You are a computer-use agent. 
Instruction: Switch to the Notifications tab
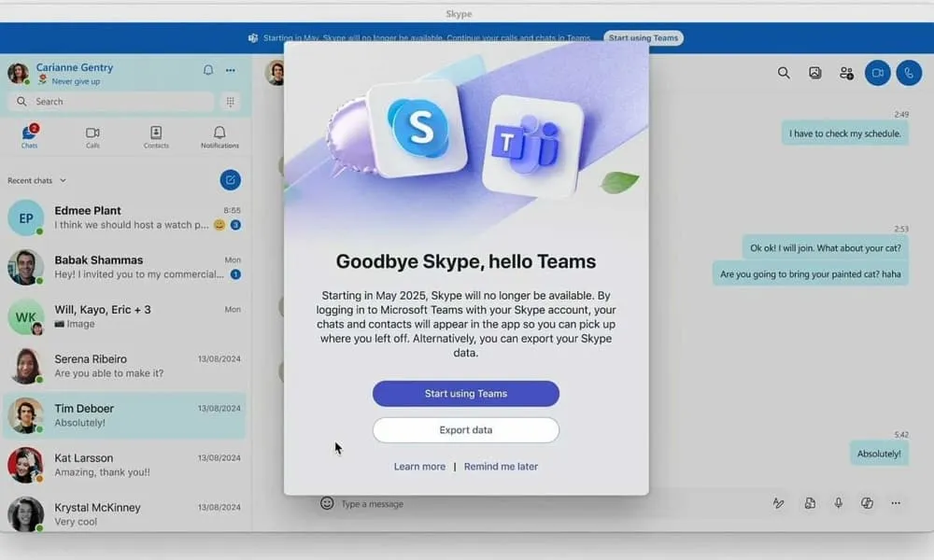click(219, 137)
